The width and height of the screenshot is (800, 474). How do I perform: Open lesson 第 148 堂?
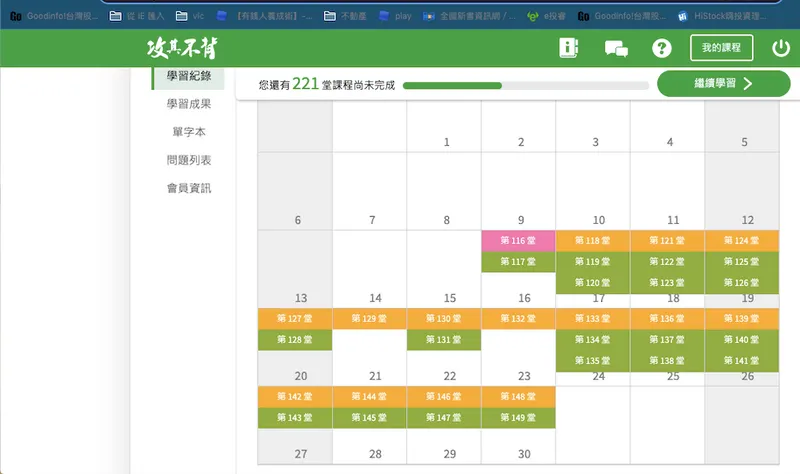pos(518,397)
